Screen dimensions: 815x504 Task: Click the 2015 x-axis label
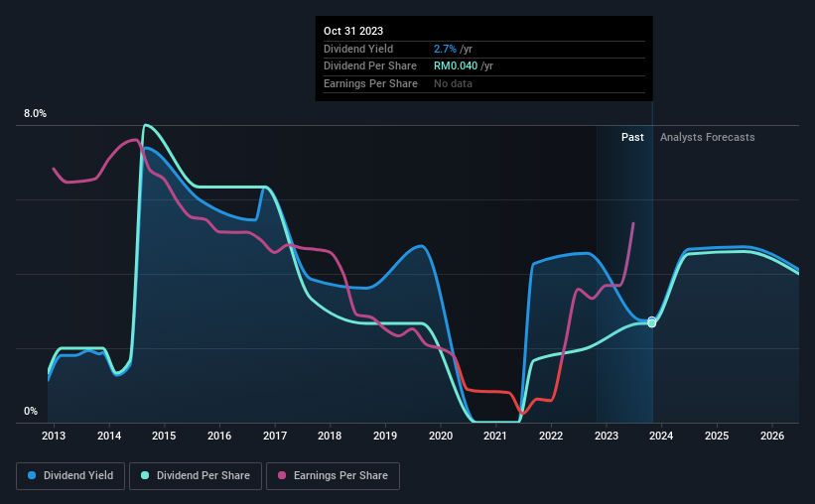[x=164, y=436]
